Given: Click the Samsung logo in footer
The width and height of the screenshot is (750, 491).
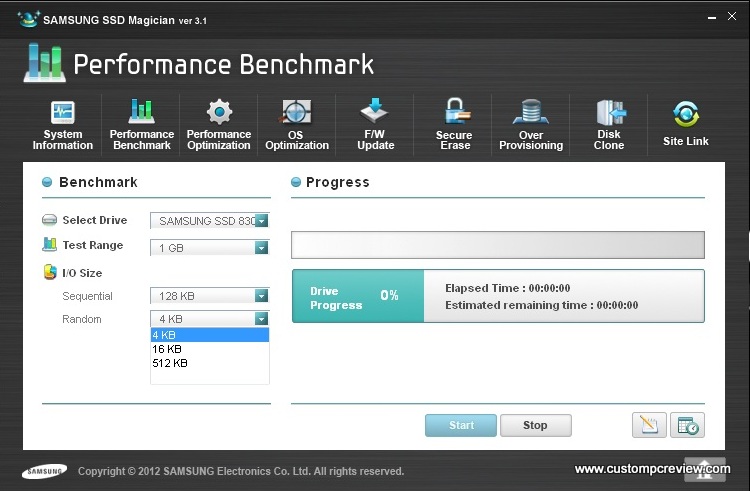Looking at the screenshot, I should (x=44, y=471).
